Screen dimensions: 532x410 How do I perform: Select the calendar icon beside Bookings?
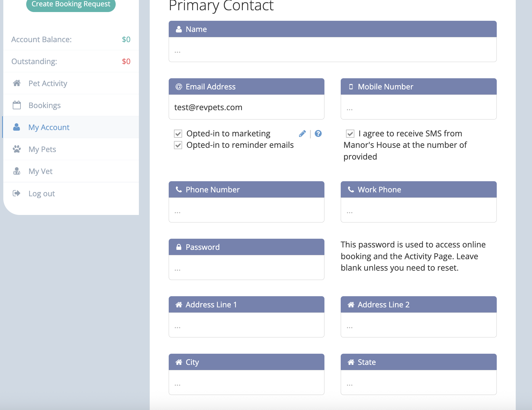17,105
